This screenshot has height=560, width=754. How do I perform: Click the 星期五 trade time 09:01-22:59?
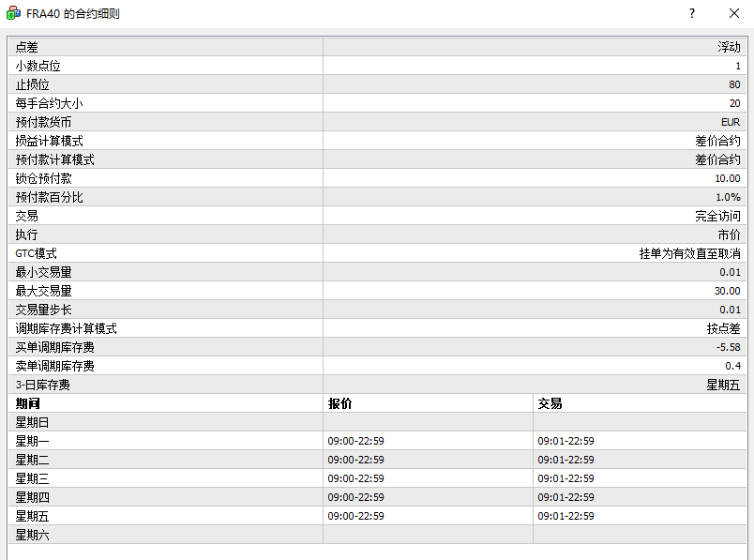[565, 516]
